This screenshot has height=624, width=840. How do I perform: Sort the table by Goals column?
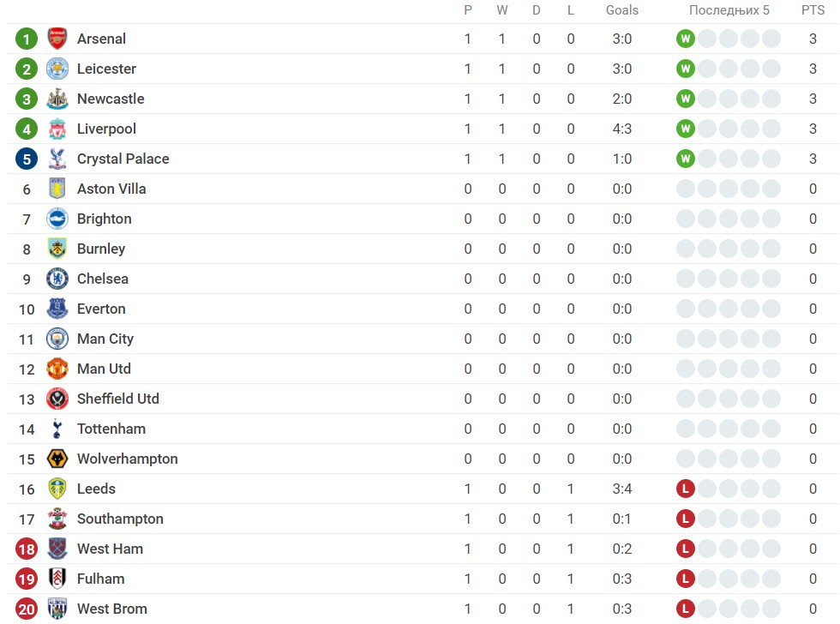pyautogui.click(x=622, y=10)
